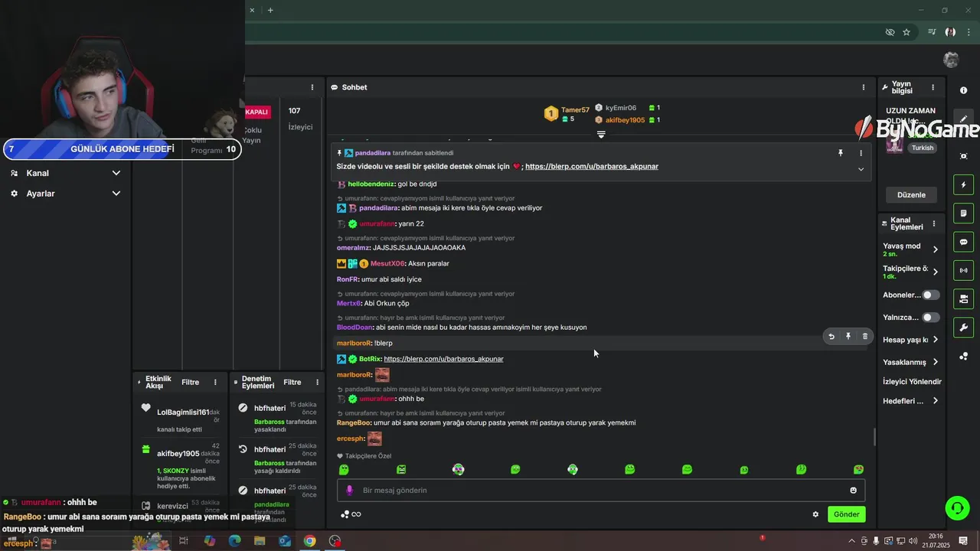Open the emote picker smiley in message box
Image resolution: width=980 pixels, height=551 pixels.
point(853,490)
